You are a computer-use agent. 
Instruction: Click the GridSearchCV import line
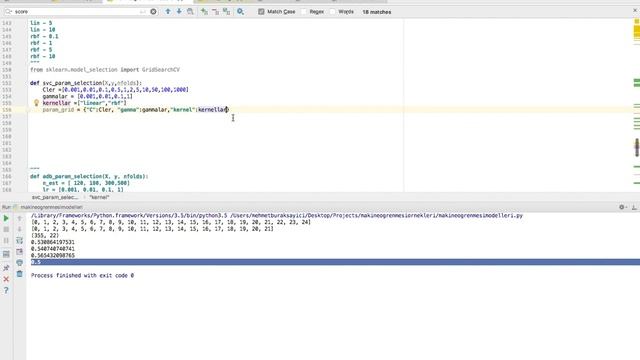tap(105, 70)
